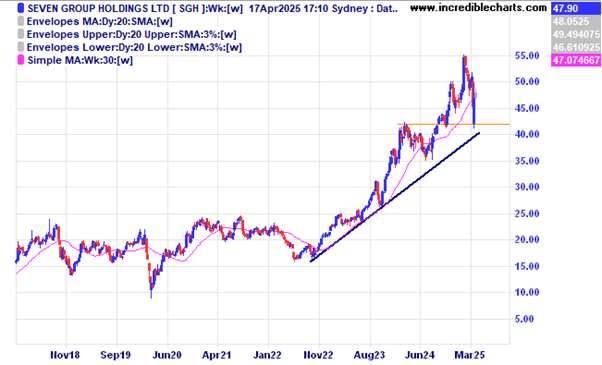Click the grey Envelopes Upper legend swatch

coord(21,35)
